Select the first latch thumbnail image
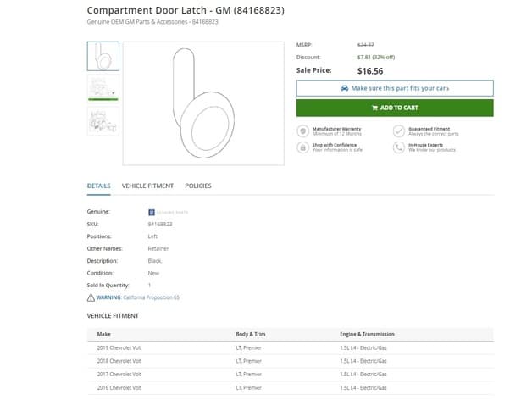532x400 pixels. (x=103, y=56)
